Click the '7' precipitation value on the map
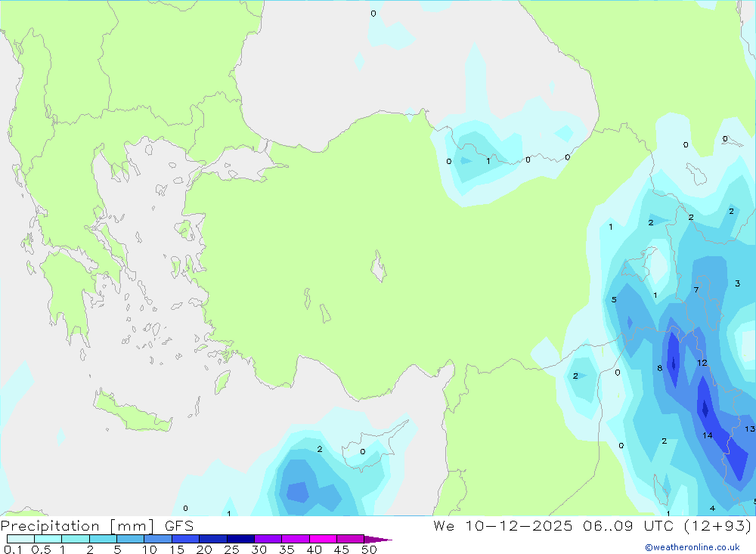Screen dimensions: 756x554 (696, 289)
